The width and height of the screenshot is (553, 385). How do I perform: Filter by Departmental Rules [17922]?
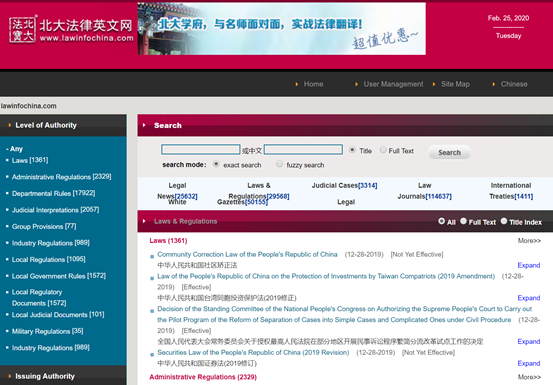(54, 193)
